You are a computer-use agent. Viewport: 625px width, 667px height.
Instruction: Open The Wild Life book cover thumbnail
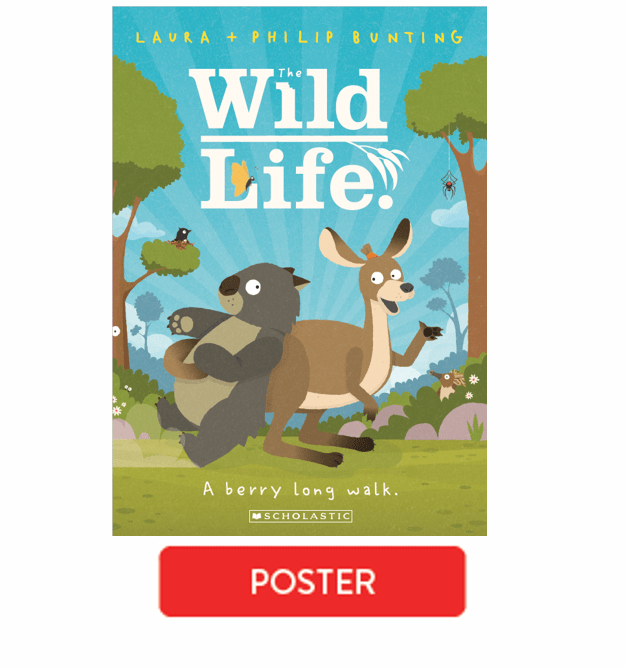pos(300,271)
